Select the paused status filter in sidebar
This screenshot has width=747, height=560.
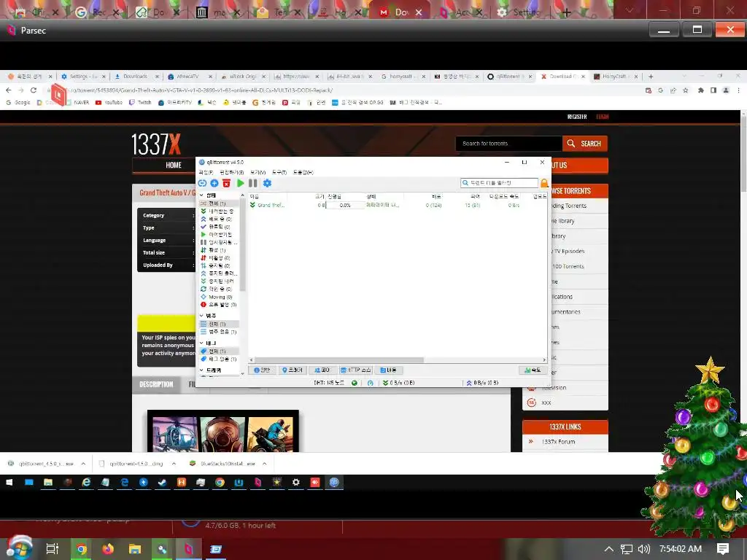(219, 242)
